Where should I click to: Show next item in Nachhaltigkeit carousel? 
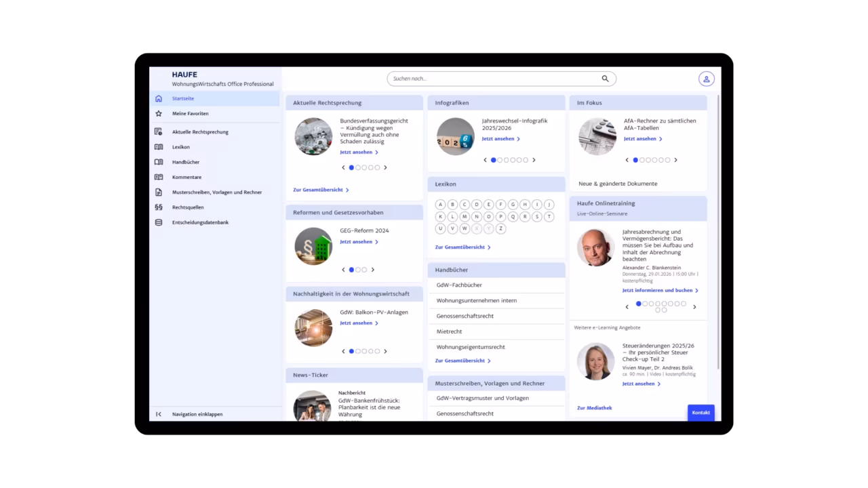click(385, 351)
